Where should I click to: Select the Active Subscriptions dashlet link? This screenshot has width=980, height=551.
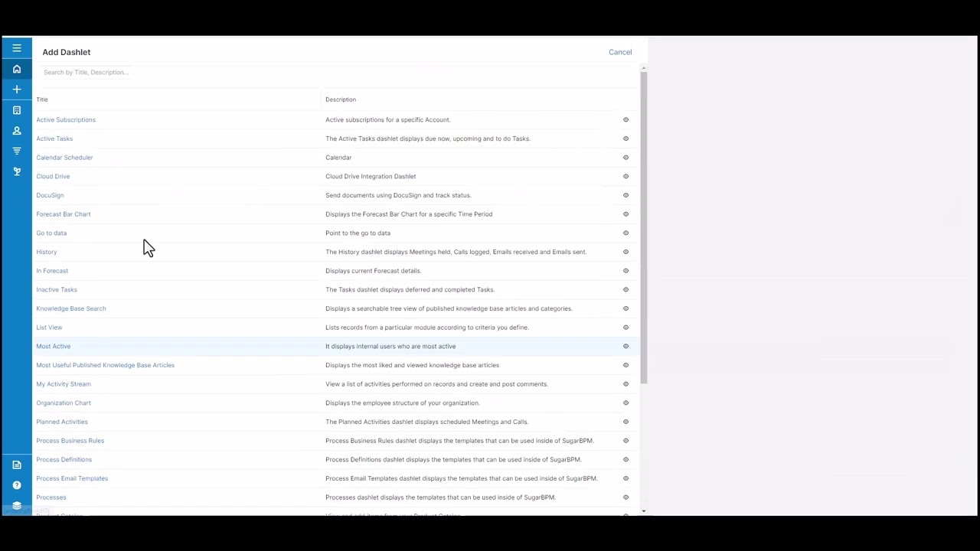66,119
